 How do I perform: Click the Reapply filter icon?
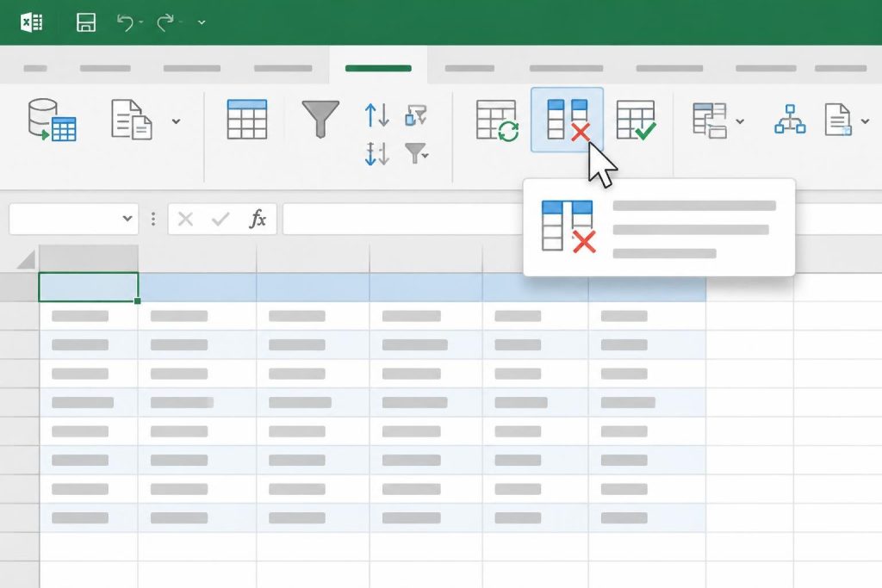(x=416, y=115)
